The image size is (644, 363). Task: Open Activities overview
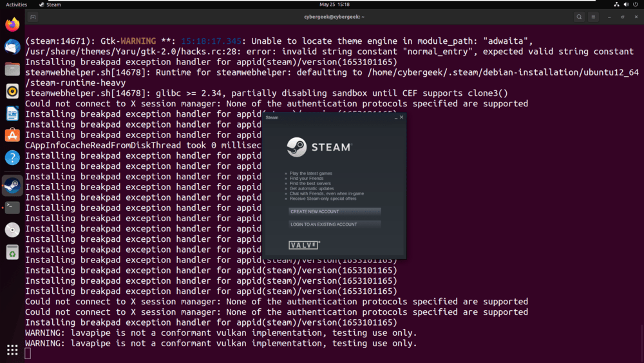pos(16,5)
